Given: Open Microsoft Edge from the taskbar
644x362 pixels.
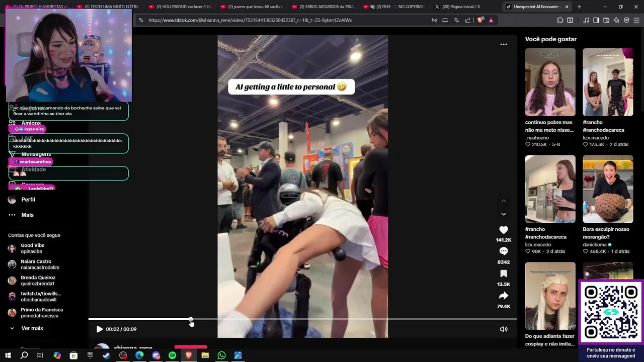Looking at the screenshot, I should [x=139, y=355].
